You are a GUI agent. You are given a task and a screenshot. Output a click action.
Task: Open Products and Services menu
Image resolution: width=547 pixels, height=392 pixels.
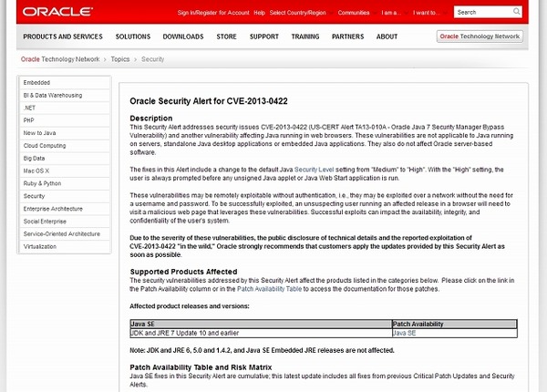click(61, 36)
